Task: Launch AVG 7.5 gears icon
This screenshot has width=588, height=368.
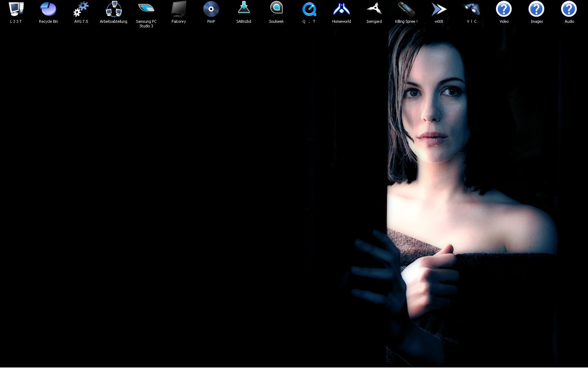Action: click(x=81, y=9)
